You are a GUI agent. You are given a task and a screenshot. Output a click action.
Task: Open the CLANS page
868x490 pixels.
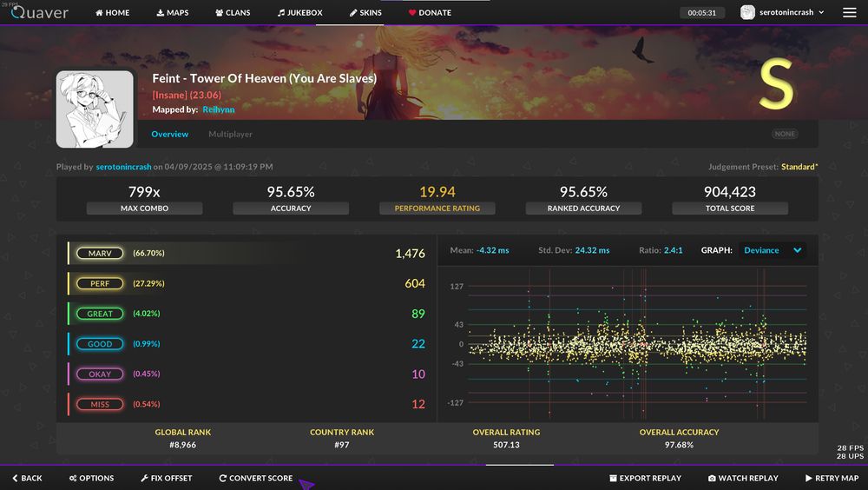[233, 12]
